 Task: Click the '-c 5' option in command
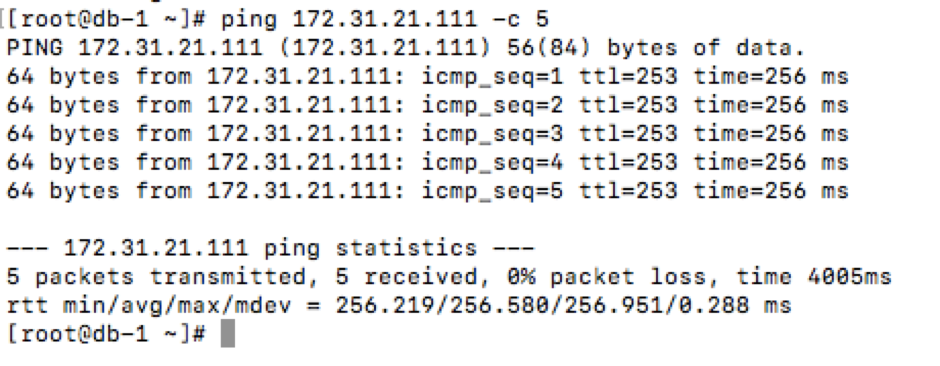520,20
